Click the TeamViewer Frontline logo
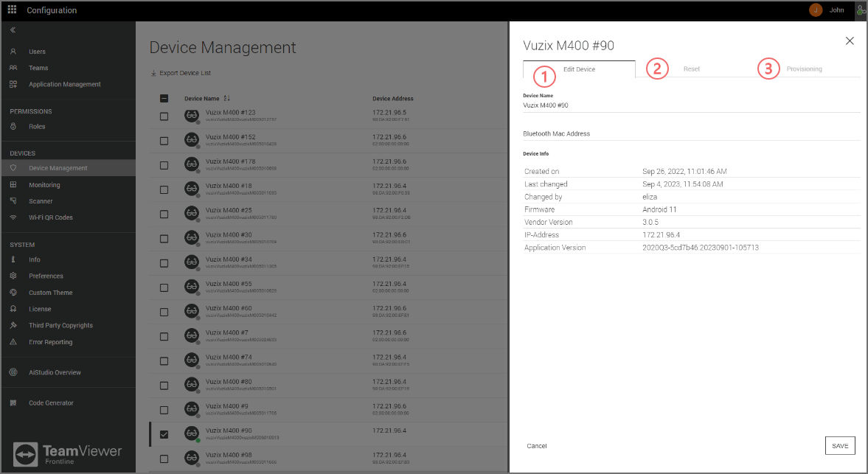 pos(68,455)
